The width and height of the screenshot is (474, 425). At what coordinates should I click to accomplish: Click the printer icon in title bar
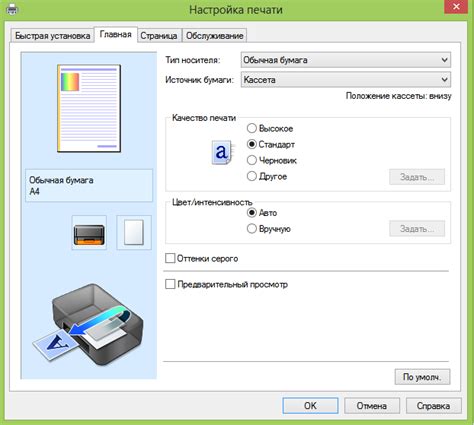(12, 9)
